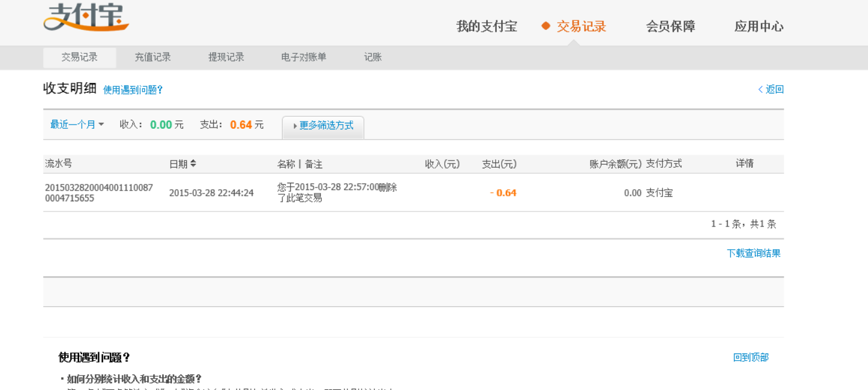Switch to the 提现记录 tab
Viewport: 868px width, 390px height.
coord(226,57)
